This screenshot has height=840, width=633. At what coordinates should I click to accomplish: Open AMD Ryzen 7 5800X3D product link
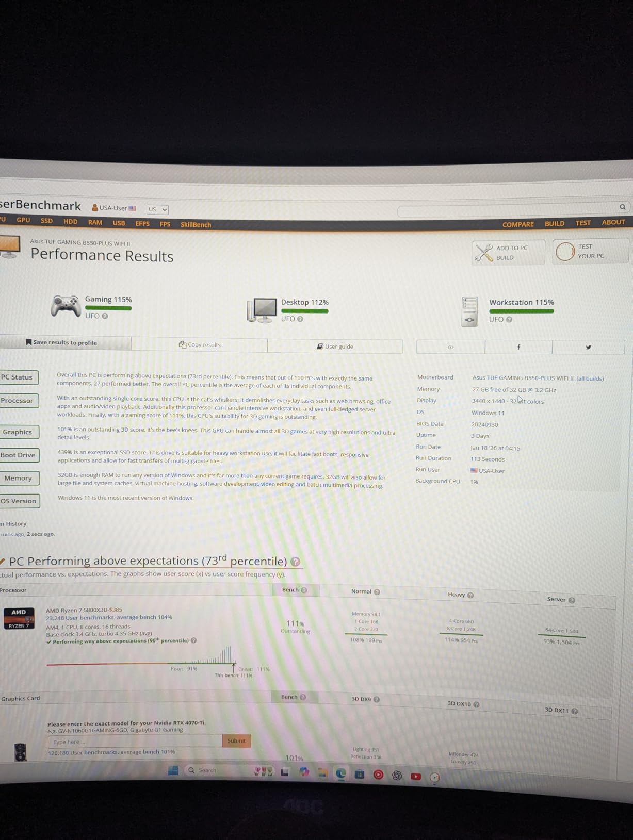click(77, 610)
